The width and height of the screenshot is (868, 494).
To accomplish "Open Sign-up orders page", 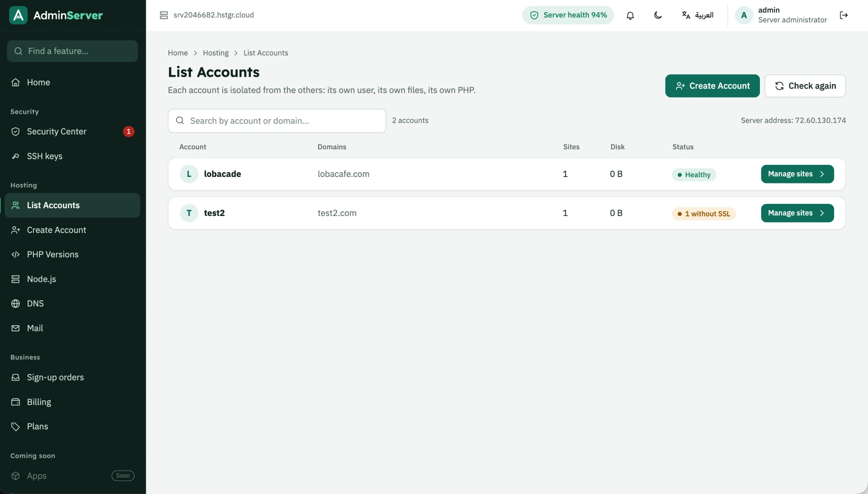I will pos(72,377).
